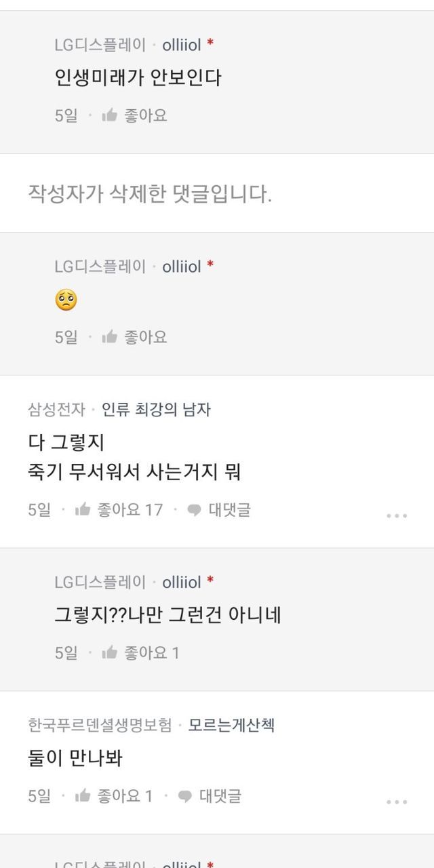Open more options for '다 그렇지' comment
Image resolution: width=434 pixels, height=868 pixels.
(x=397, y=515)
